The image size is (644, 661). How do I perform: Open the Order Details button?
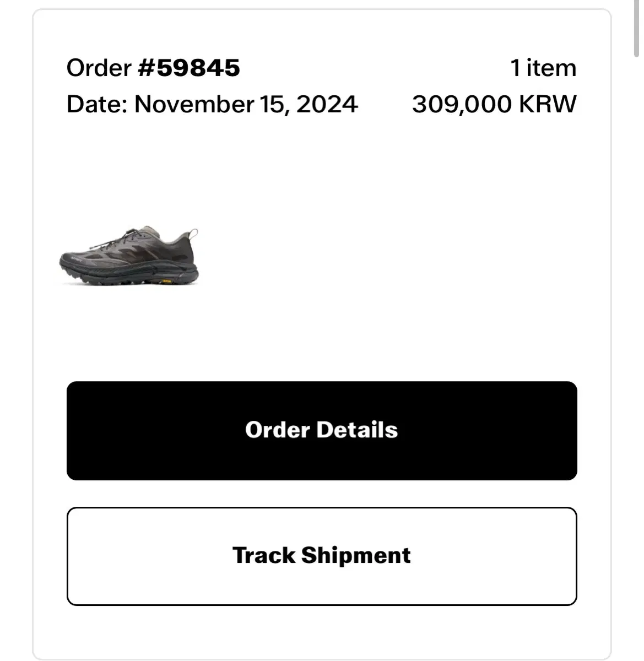[x=322, y=430]
